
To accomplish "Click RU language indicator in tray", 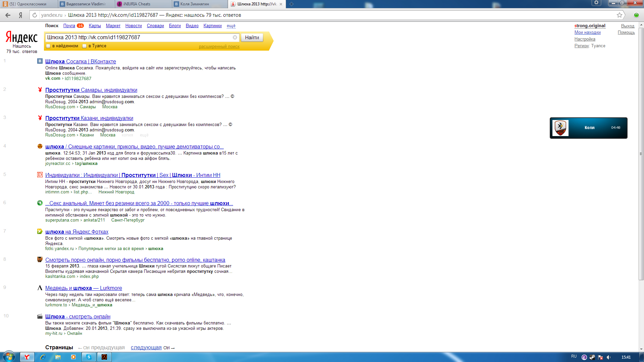I will click(x=574, y=356).
